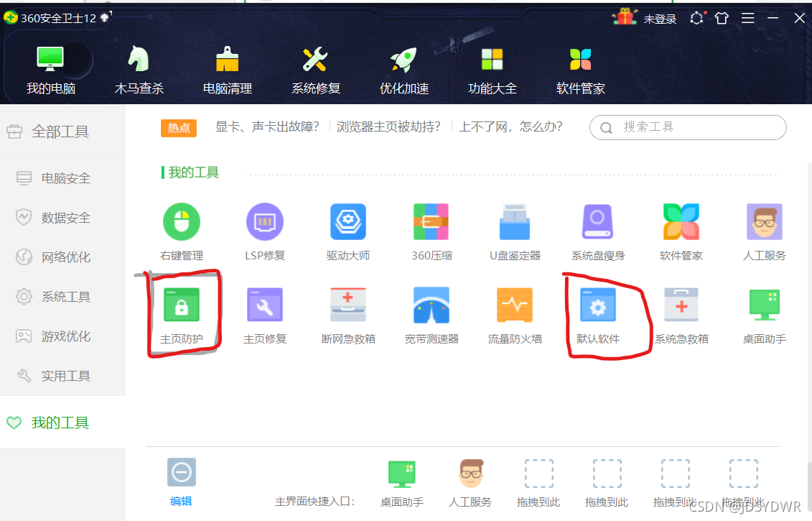Image resolution: width=812 pixels, height=521 pixels.
Task: Open the notifications icon with red dot
Action: point(697,19)
